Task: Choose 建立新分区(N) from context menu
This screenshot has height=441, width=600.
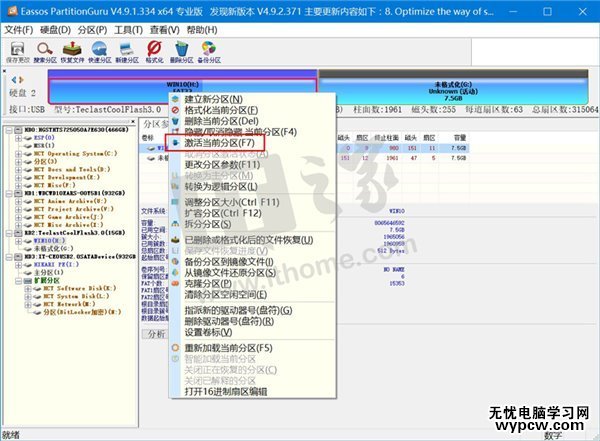Action: [x=253, y=99]
